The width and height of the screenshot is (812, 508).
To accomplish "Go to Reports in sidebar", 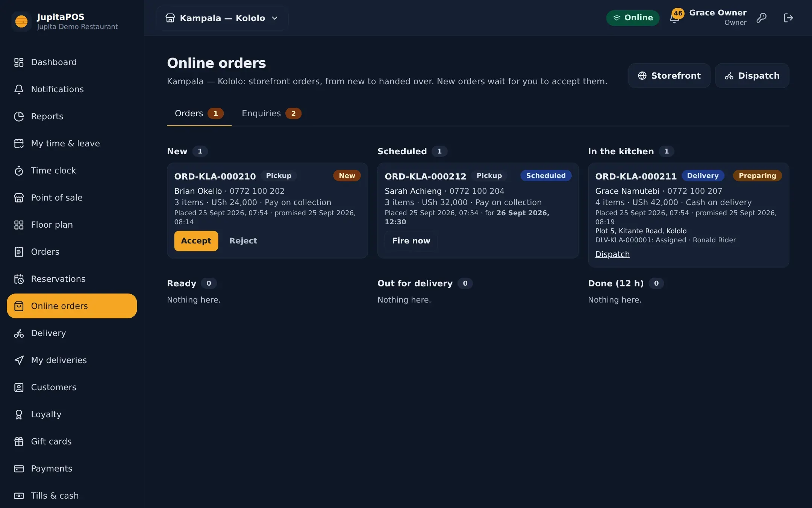I will click(x=72, y=116).
